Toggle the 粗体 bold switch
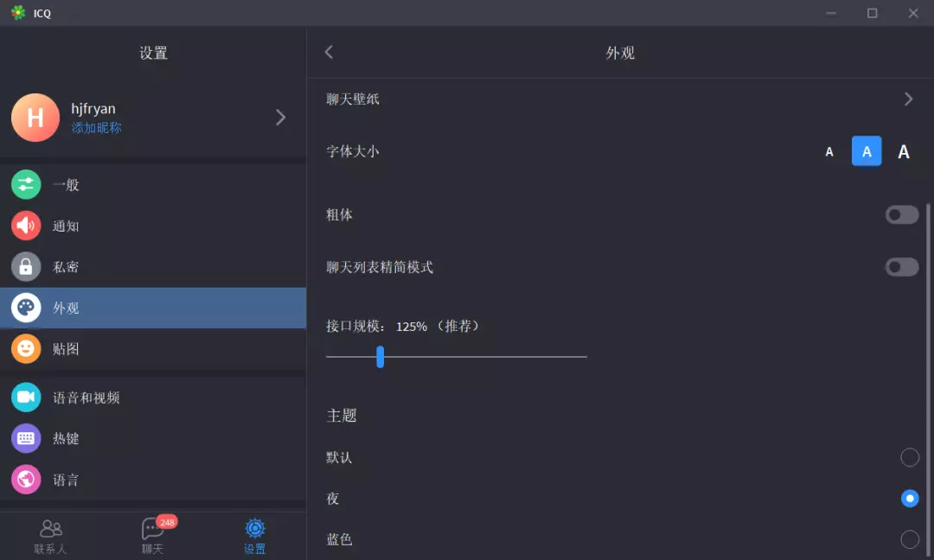The image size is (934, 560). [x=902, y=215]
